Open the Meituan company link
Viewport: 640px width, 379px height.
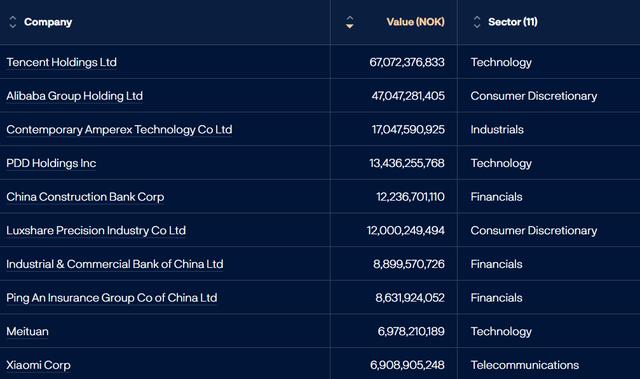point(27,332)
